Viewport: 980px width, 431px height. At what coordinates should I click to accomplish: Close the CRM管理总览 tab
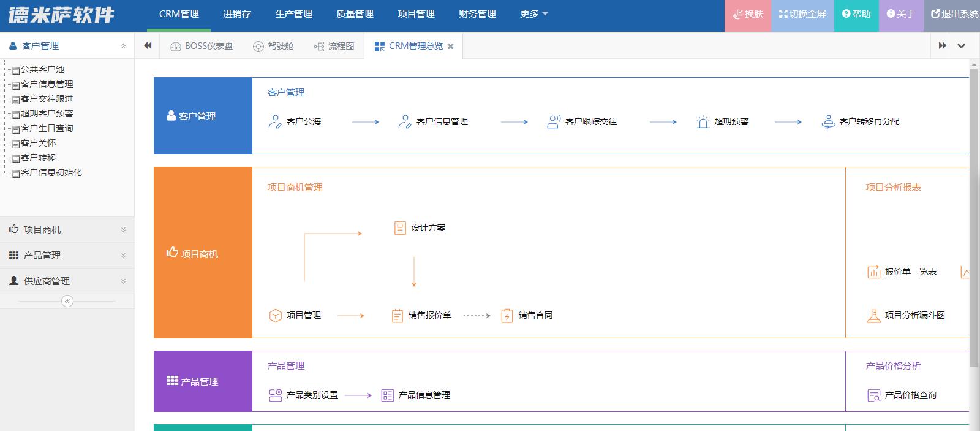[451, 46]
